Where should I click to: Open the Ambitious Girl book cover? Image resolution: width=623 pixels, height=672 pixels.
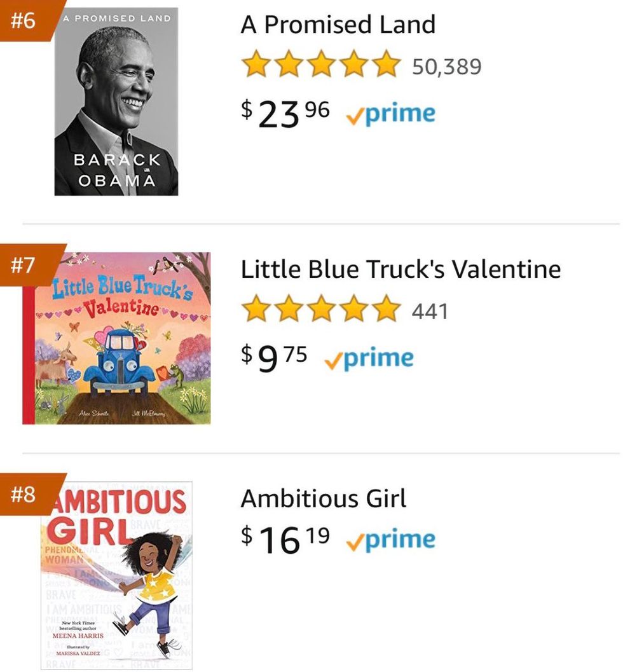click(x=116, y=576)
